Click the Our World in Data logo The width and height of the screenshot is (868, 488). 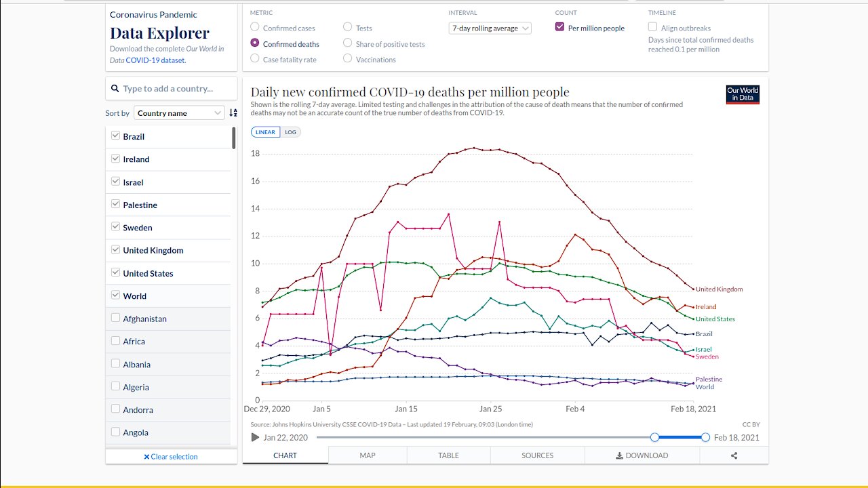(x=743, y=94)
